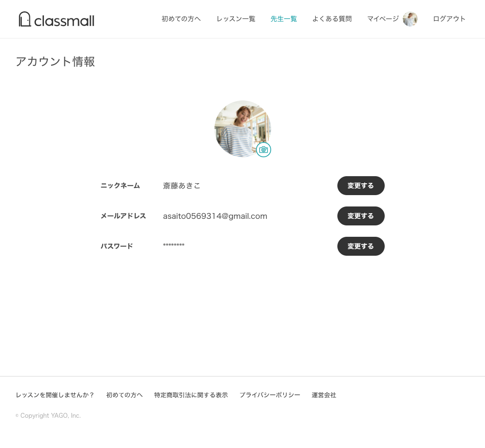Open the プライバシーポリシー footer link
485x448 pixels.
pos(270,395)
